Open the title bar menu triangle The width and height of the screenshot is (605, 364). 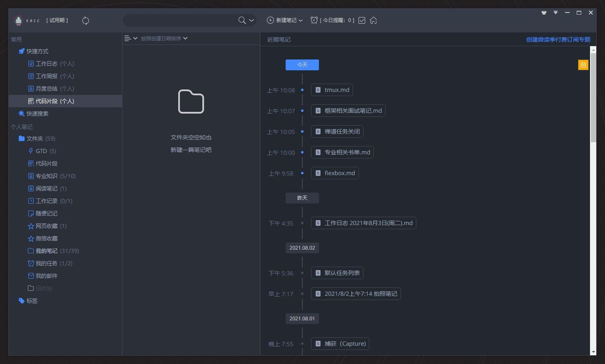point(555,12)
